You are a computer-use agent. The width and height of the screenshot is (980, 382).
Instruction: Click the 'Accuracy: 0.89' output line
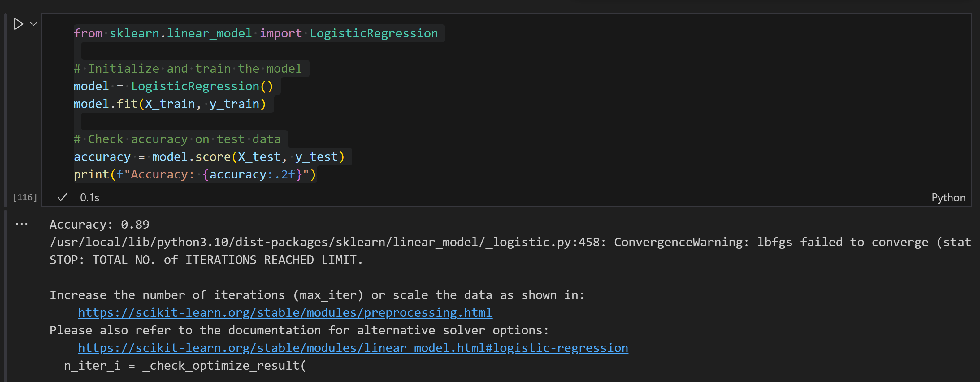[x=99, y=224]
